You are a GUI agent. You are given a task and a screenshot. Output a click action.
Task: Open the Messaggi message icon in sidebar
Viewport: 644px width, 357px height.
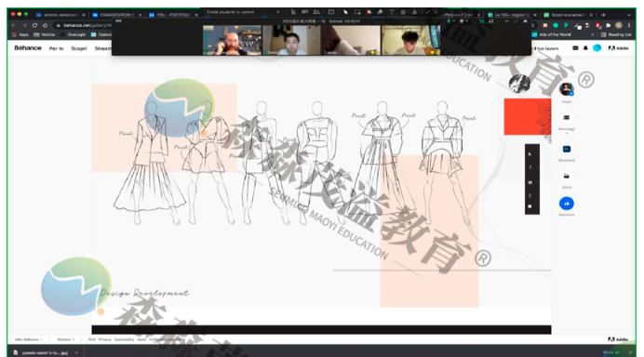point(567,118)
